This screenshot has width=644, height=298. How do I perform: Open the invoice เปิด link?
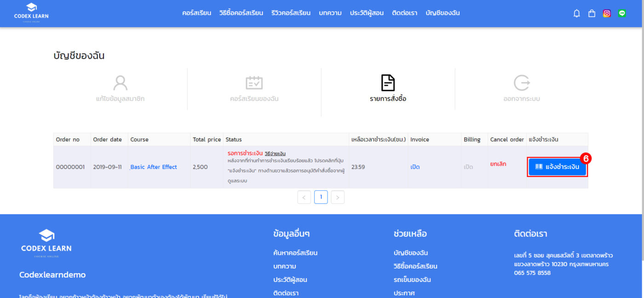[x=415, y=167]
